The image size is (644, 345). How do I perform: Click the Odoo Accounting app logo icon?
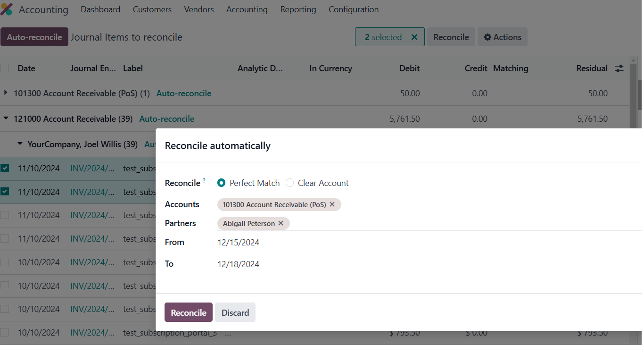tap(7, 9)
